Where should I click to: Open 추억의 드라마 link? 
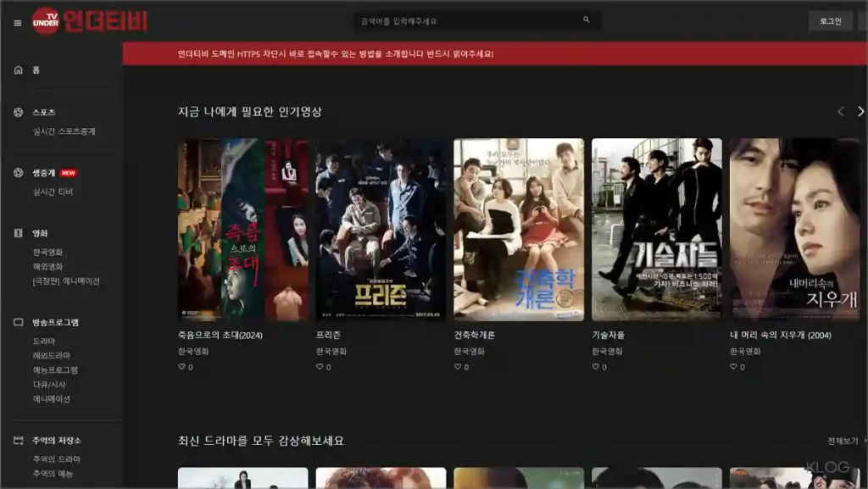click(57, 459)
